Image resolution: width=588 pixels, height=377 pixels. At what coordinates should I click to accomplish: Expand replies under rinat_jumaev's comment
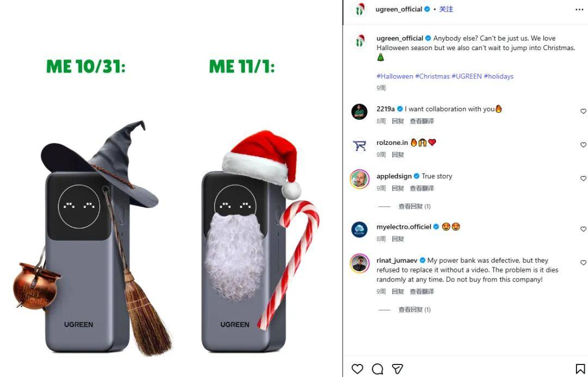(414, 309)
